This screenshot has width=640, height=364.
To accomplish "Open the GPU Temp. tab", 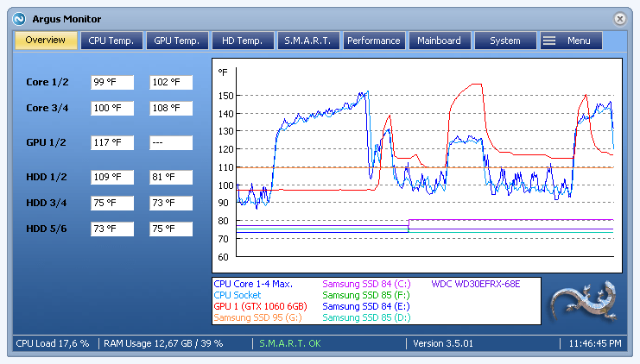I will (x=177, y=41).
